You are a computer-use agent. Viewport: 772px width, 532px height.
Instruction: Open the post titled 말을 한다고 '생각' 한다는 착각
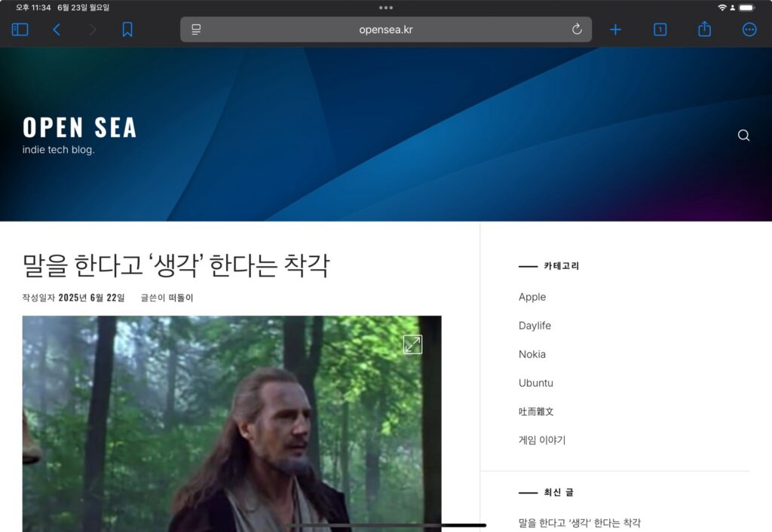point(176,265)
